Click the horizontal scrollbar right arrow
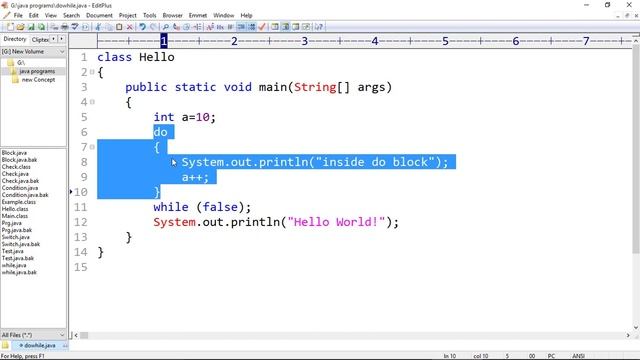 click(x=628, y=336)
